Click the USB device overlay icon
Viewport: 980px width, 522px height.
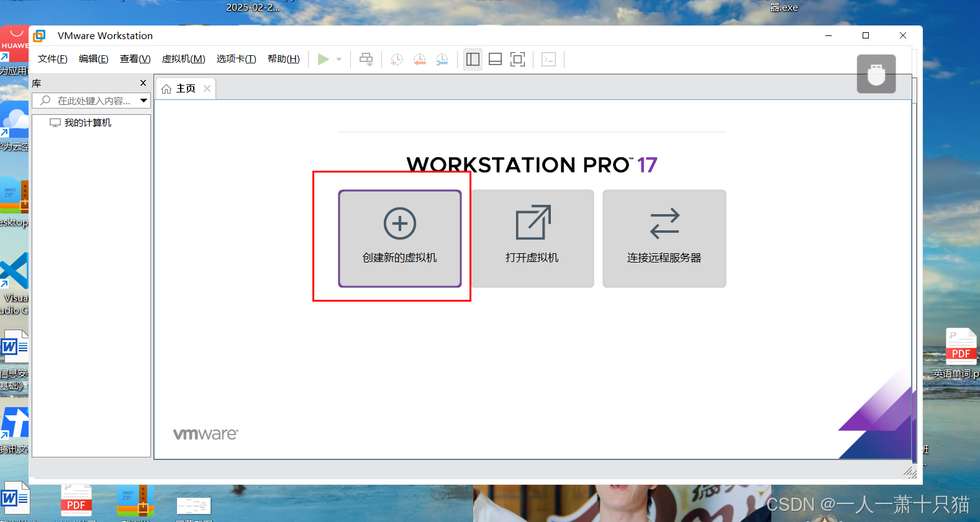[876, 74]
